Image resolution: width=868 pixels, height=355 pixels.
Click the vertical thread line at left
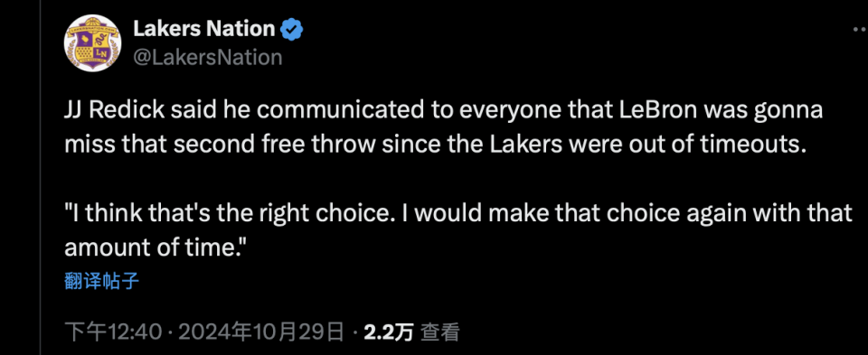(x=40, y=177)
